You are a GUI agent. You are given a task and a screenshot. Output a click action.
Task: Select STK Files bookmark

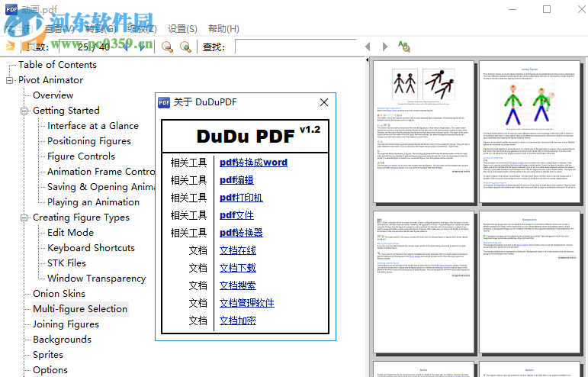[x=67, y=263]
